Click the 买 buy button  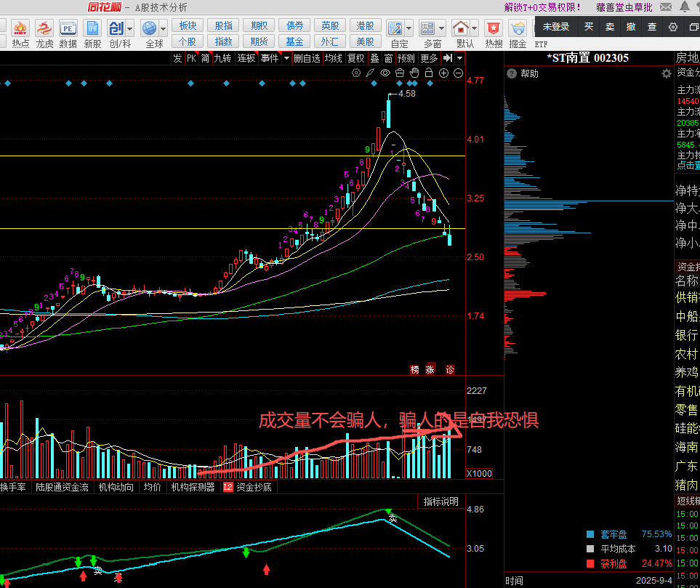coord(589,27)
